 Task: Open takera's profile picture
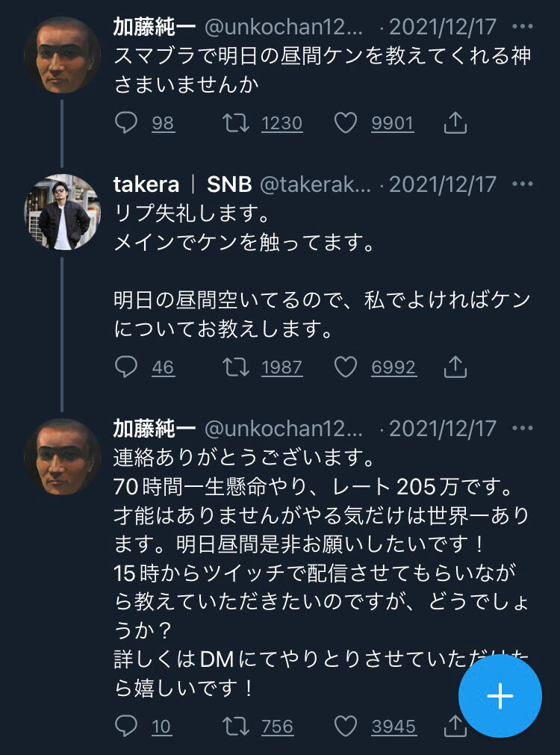(x=62, y=211)
